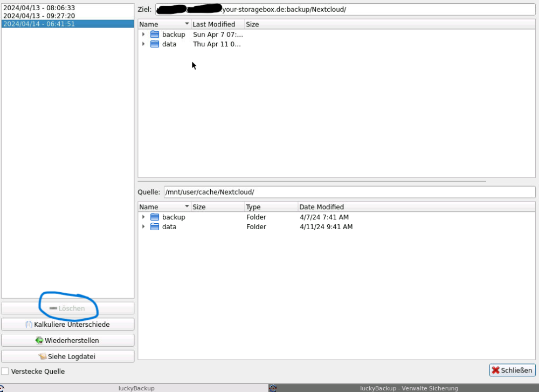
Task: Click Kalkuliere Unterschiede button
Action: pyautogui.click(x=68, y=324)
